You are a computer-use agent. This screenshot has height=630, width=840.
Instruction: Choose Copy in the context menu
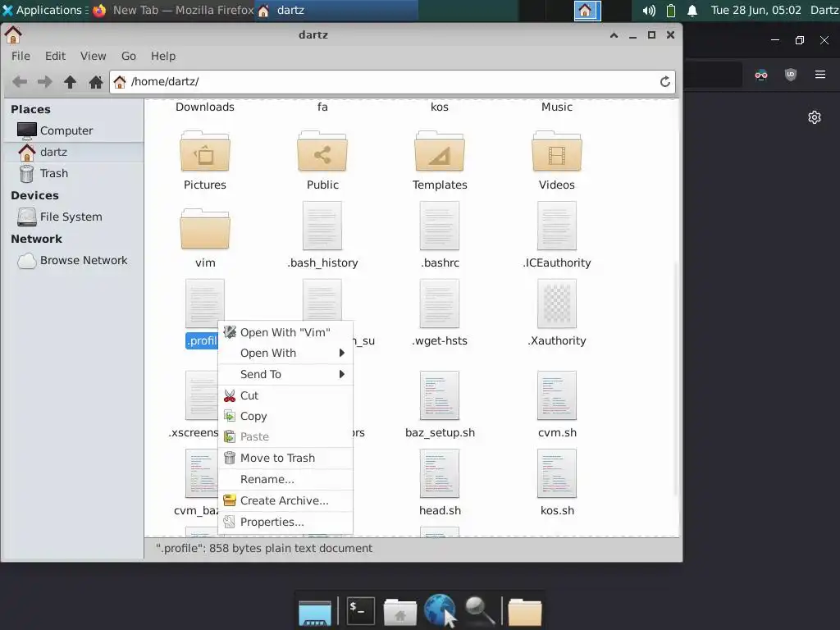click(x=285, y=416)
